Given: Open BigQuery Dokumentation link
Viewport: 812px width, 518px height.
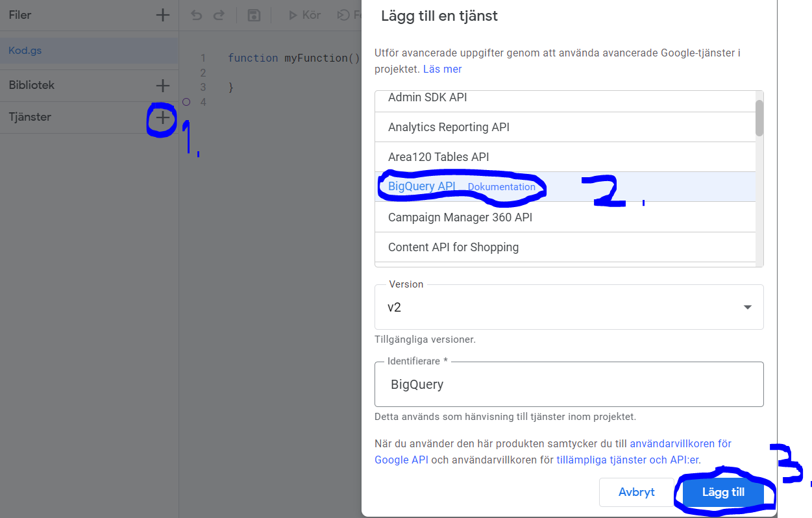Looking at the screenshot, I should [x=502, y=187].
